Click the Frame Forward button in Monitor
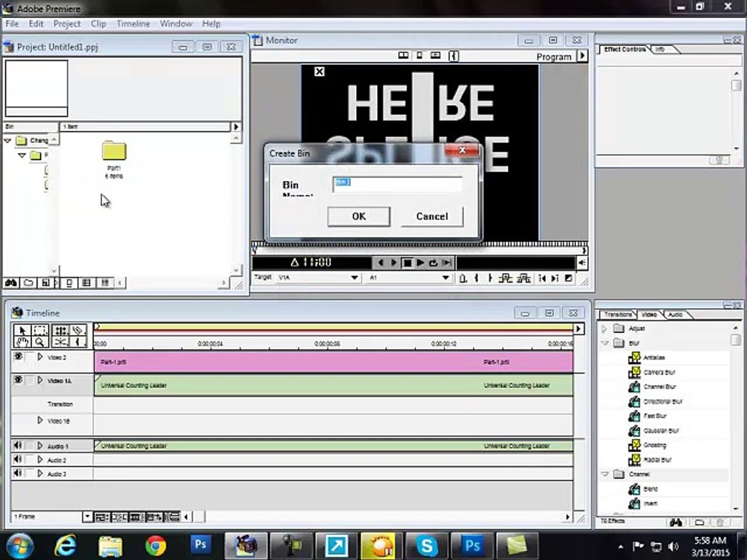Viewport: 747px width, 560px height. click(x=394, y=262)
